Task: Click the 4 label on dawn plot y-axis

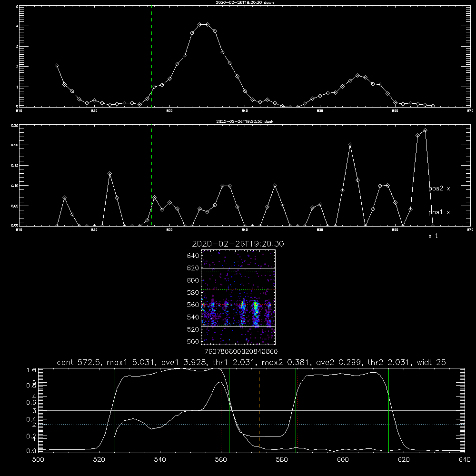Action: click(x=17, y=26)
